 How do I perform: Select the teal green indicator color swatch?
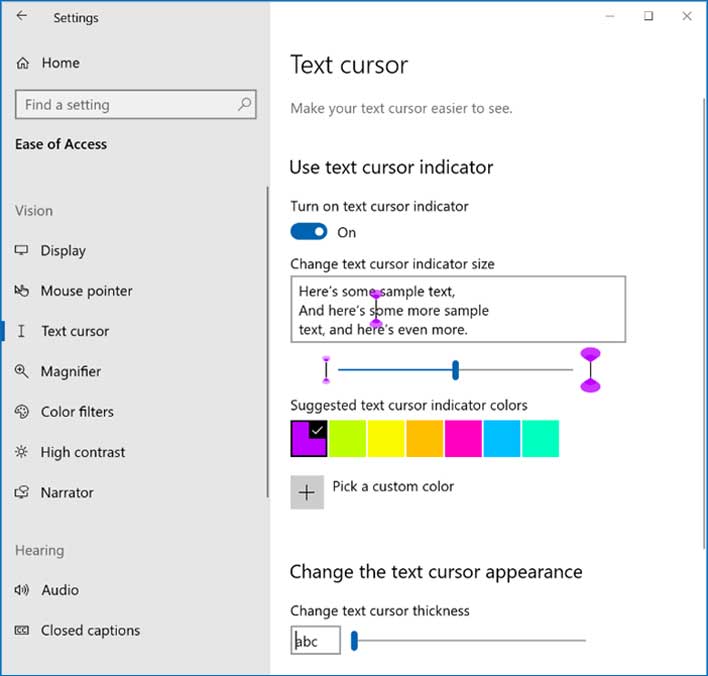540,438
